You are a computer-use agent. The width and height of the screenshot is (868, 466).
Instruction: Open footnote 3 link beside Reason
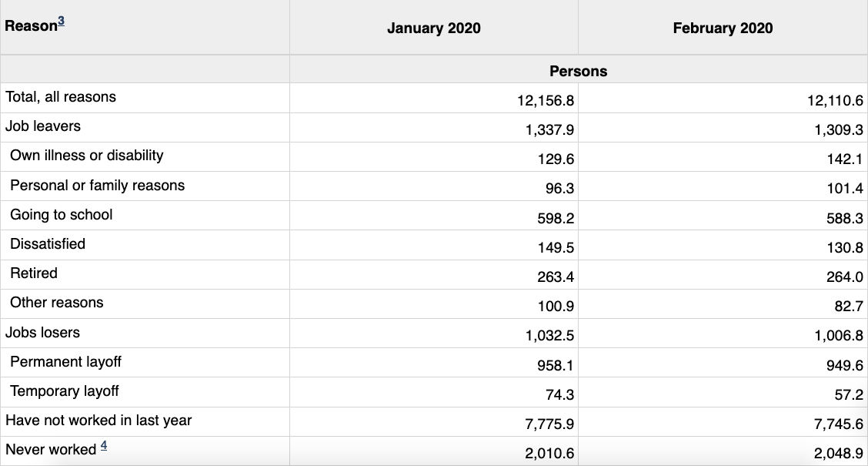click(x=62, y=22)
